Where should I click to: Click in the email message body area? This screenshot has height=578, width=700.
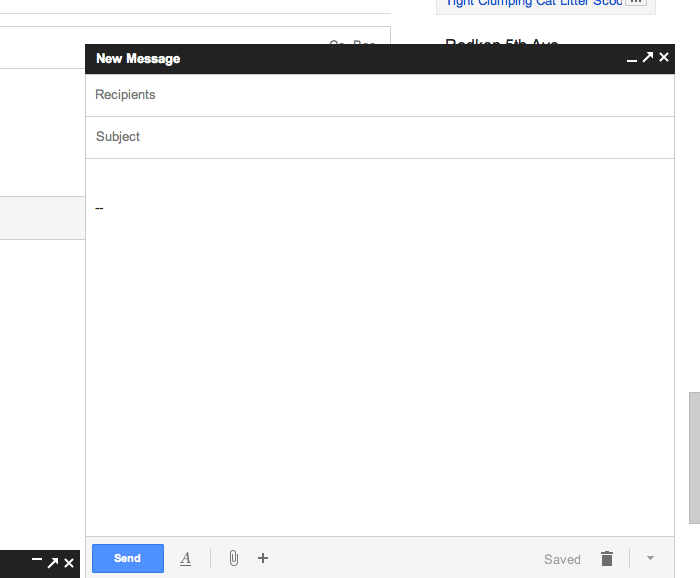tap(380, 350)
